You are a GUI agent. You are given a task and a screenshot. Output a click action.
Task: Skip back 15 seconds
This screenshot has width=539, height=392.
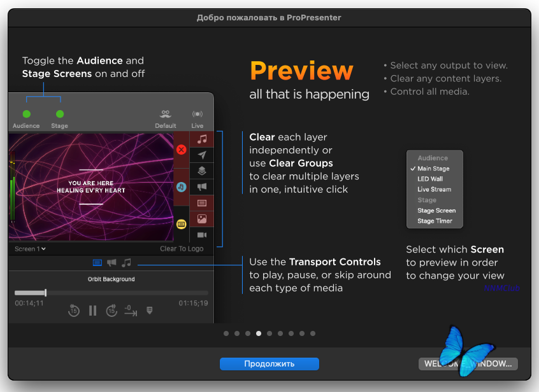(73, 311)
